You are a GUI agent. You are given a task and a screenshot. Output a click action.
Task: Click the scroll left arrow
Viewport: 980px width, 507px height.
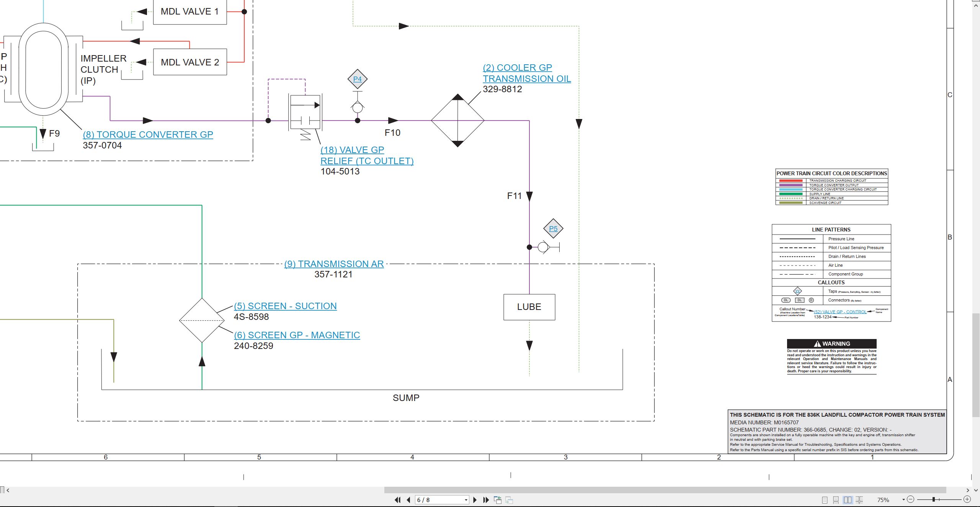8,490
